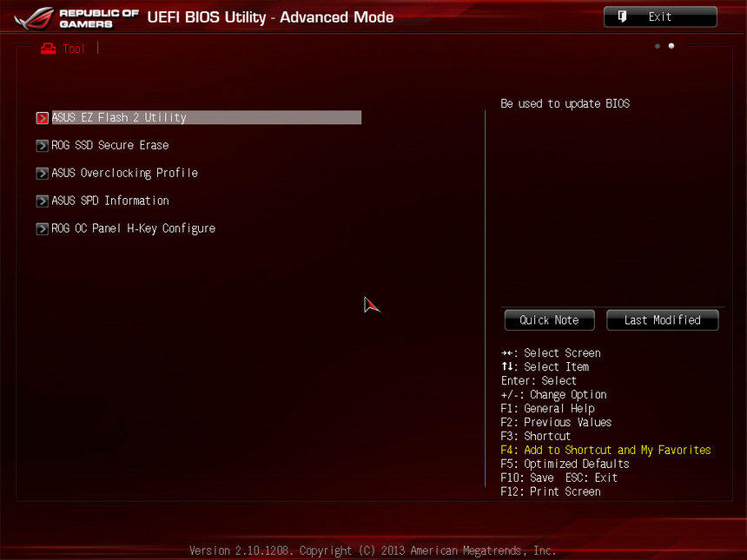
Task: Click arrow icon beside ASUS Overclocking Profile
Action: pos(42,173)
